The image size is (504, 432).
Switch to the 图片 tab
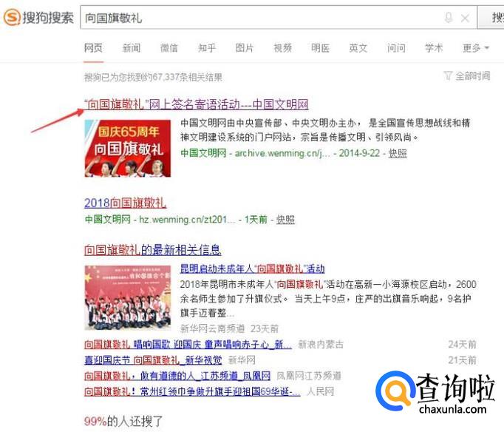245,48
